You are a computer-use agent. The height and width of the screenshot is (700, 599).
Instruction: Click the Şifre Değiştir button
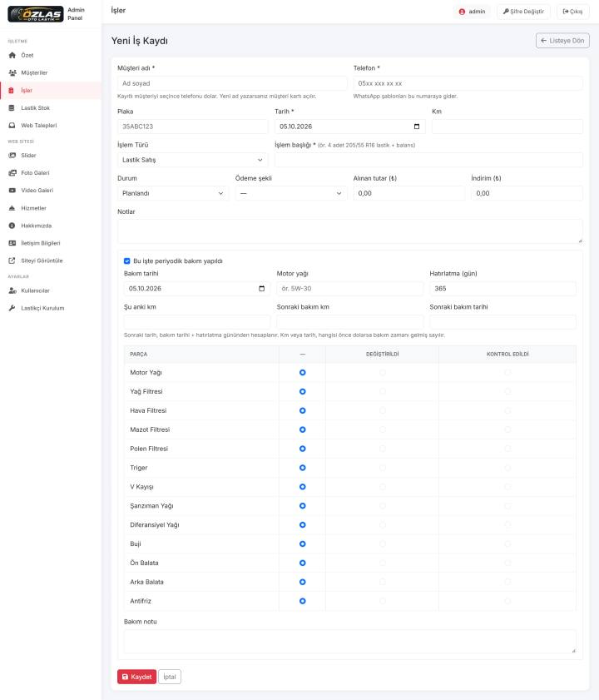[523, 12]
